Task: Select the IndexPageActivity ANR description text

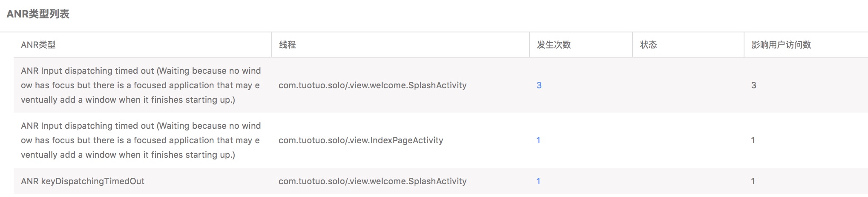Action: 141,140
